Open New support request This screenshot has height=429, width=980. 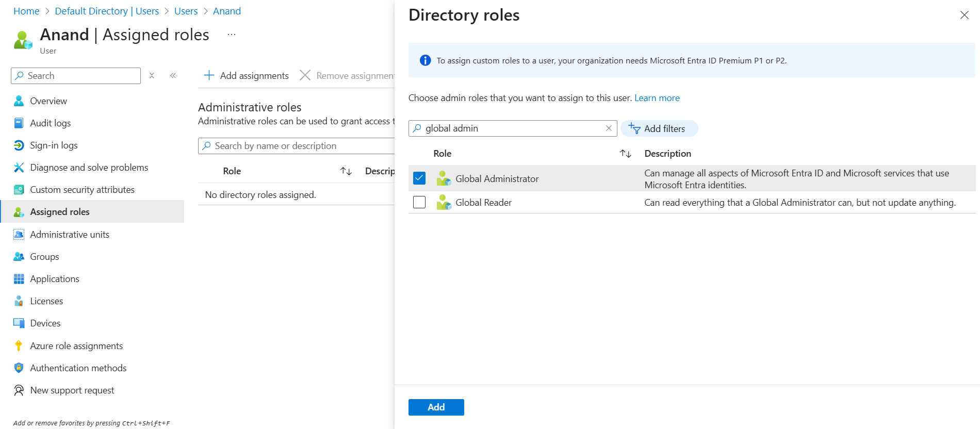(x=72, y=390)
